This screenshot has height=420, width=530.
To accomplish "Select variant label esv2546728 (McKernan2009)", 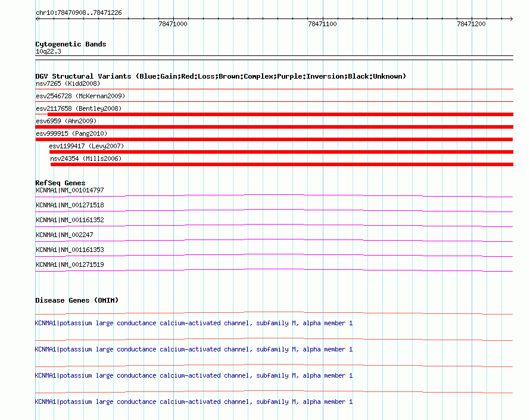I will point(80,96).
